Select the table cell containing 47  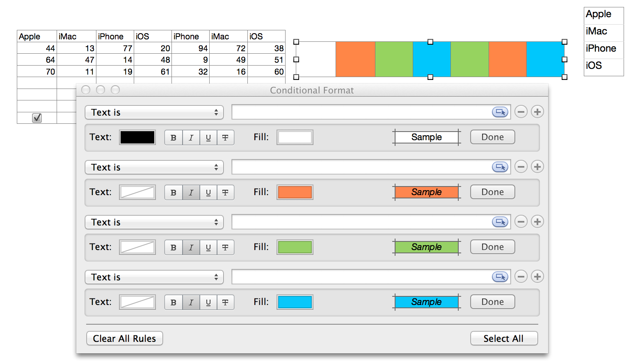[x=77, y=60]
